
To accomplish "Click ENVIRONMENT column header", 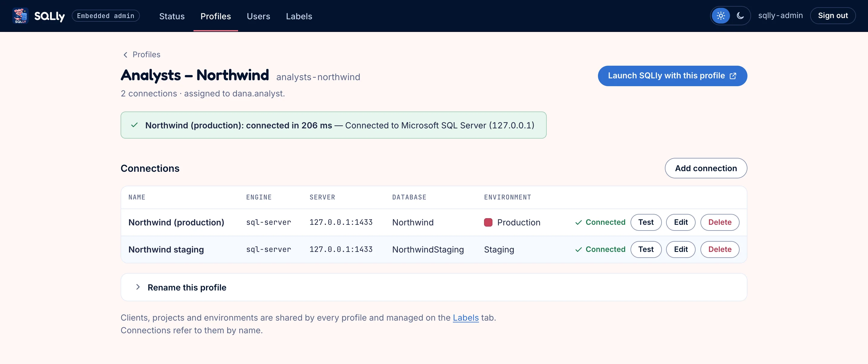I will [x=508, y=197].
